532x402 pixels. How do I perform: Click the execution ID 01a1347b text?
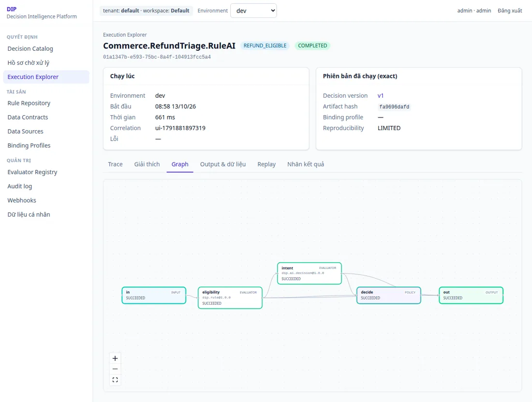point(157,57)
